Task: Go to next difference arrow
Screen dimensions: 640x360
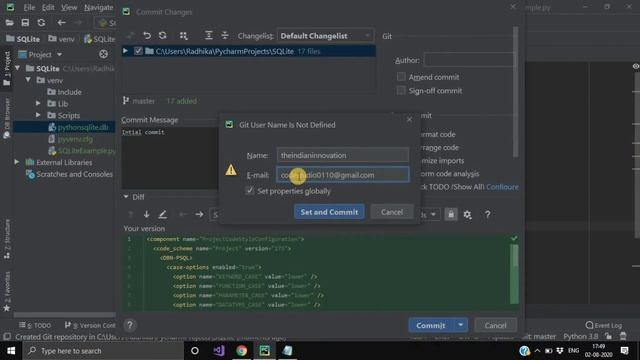Action: 147,214
